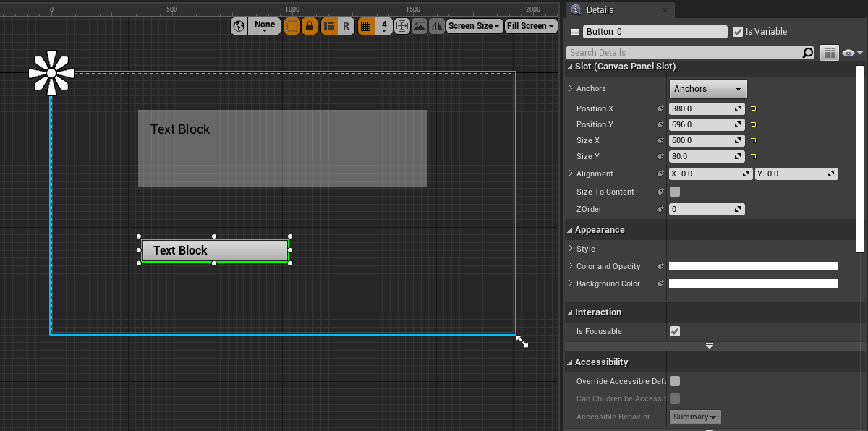Toggle grid snapping icon
The image size is (868, 431).
[366, 26]
